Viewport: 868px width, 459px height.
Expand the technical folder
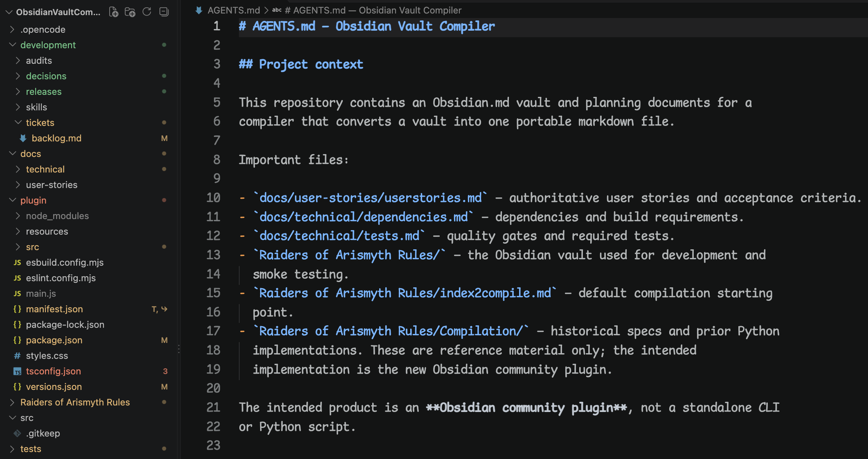pyautogui.click(x=18, y=169)
